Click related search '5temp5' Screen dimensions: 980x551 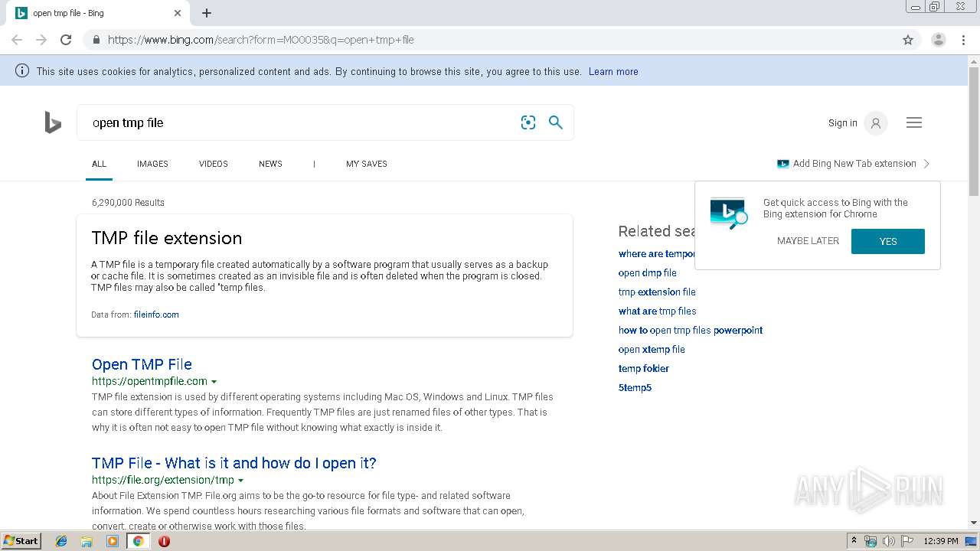[x=635, y=388]
